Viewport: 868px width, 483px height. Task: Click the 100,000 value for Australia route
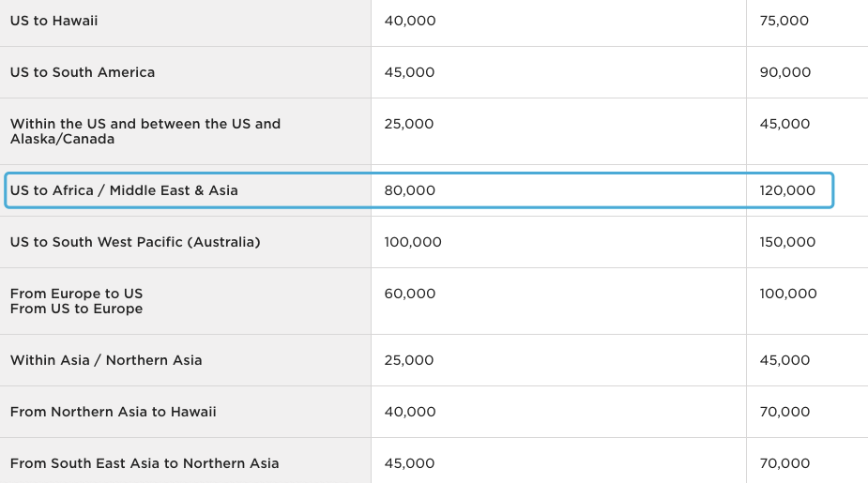click(x=413, y=242)
